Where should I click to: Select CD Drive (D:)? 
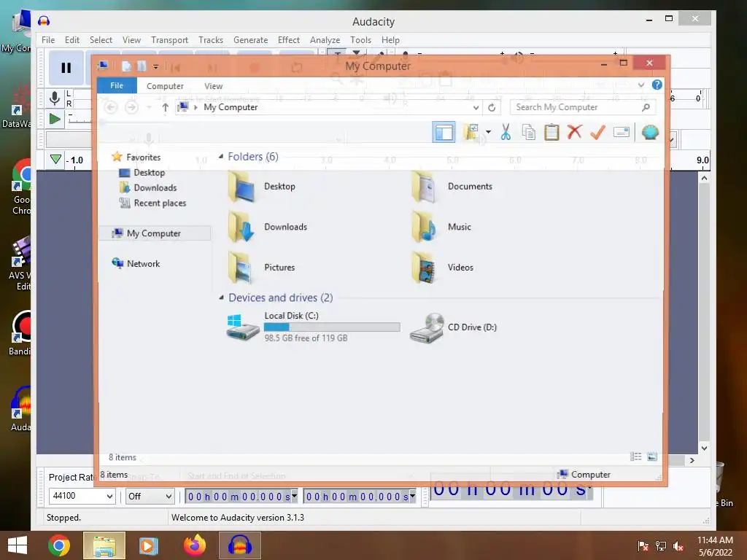point(453,327)
